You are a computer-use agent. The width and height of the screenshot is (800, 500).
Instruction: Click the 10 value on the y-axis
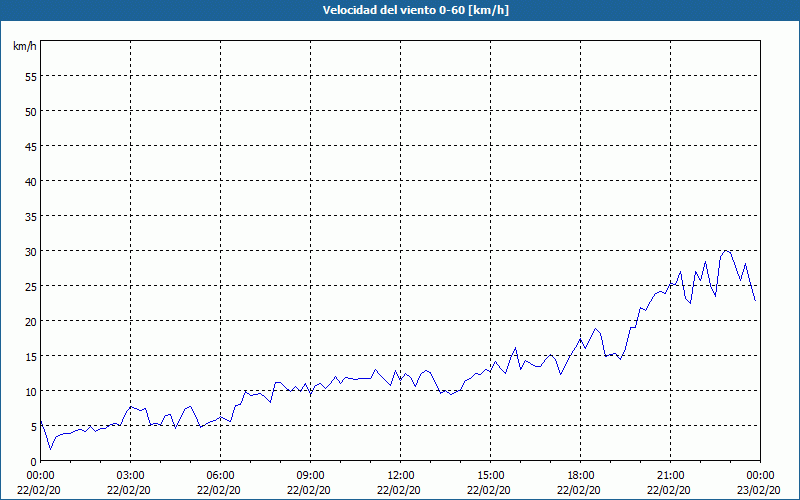click(x=31, y=392)
